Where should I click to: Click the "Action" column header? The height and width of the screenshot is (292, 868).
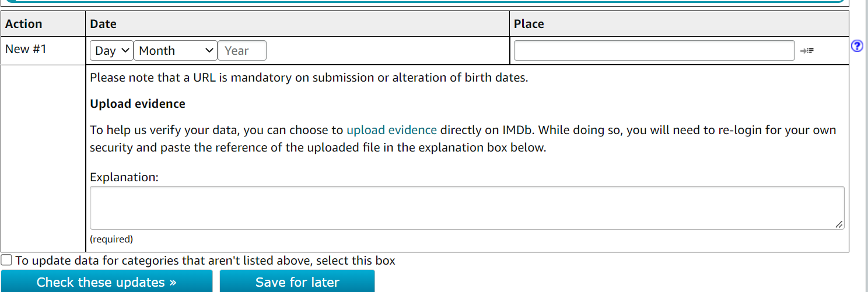pos(24,24)
